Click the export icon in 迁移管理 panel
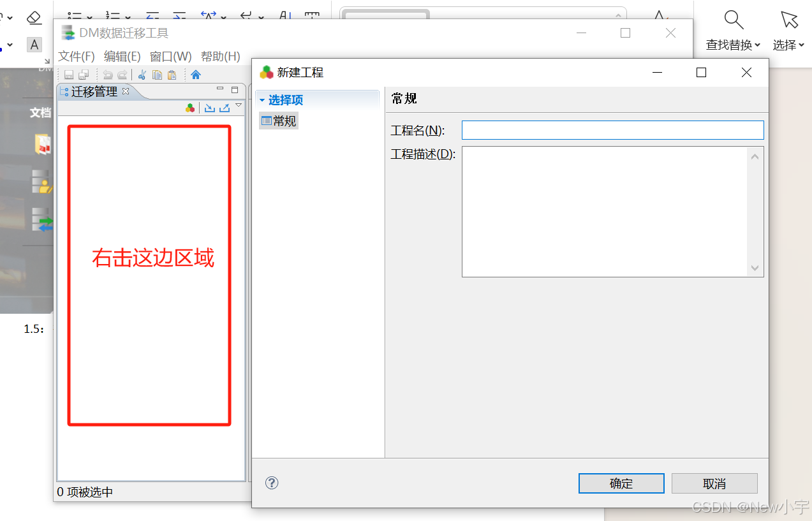The height and width of the screenshot is (521, 812). pos(226,107)
